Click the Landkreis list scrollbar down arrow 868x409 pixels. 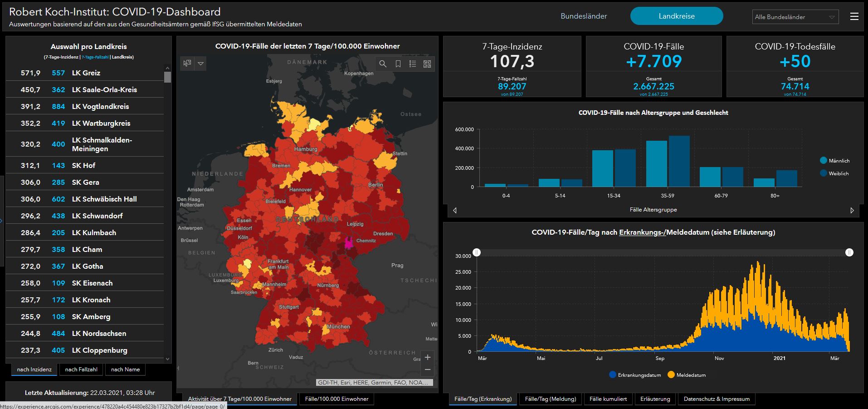[x=168, y=359]
